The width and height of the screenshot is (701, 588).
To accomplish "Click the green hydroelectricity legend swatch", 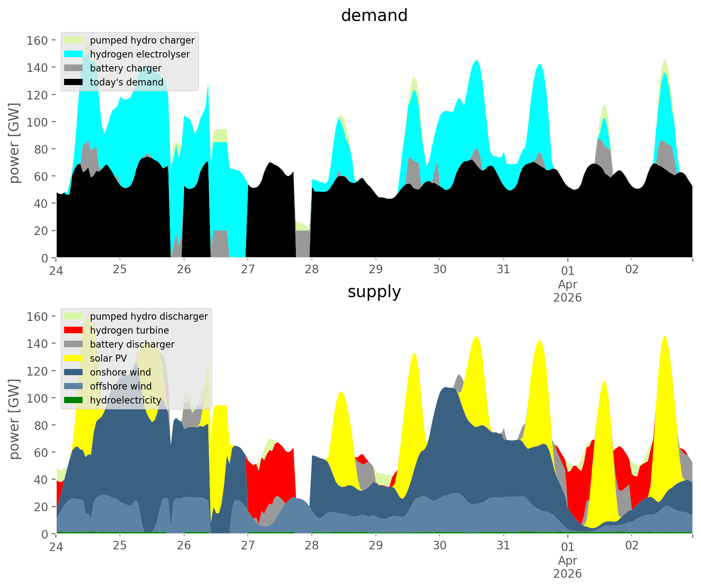I will click(74, 400).
